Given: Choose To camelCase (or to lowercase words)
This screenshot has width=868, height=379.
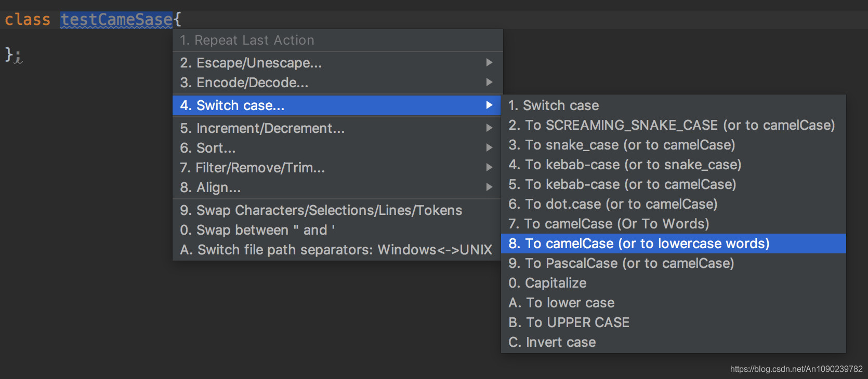Looking at the screenshot, I should coord(674,243).
